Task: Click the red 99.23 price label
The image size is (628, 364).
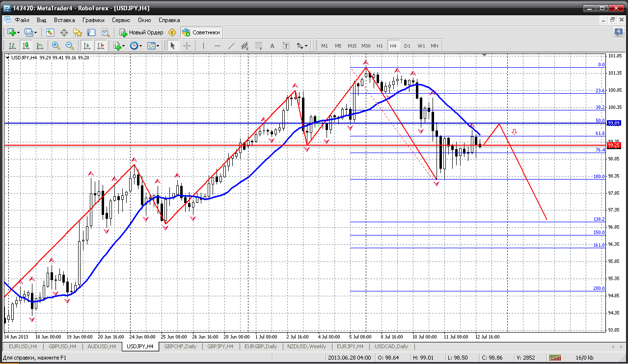Action: (613, 145)
